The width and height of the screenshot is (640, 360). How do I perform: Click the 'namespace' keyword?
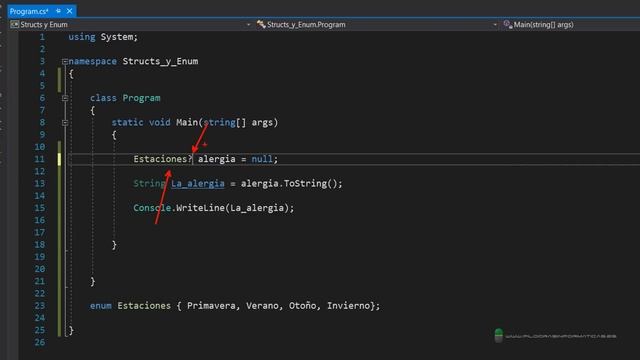click(93, 62)
